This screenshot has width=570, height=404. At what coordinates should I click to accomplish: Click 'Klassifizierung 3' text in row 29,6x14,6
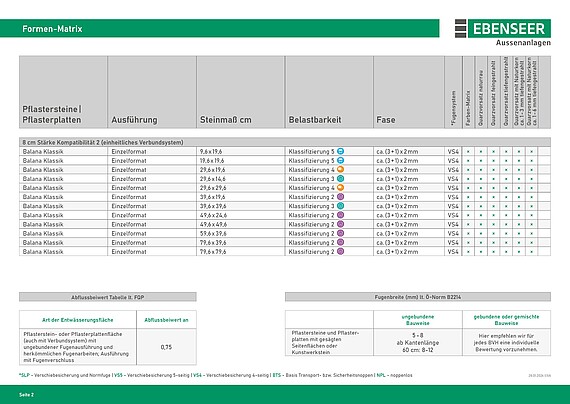(311, 179)
